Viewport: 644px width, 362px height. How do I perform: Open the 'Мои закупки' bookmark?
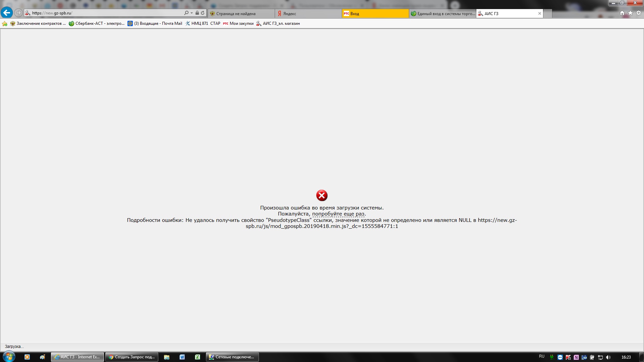pyautogui.click(x=238, y=23)
